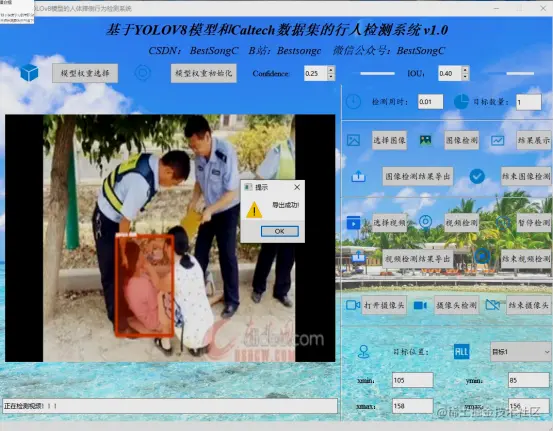The height and width of the screenshot is (432, 554).
Task: Click the icon beside 暂停检测
Action: coord(502,223)
